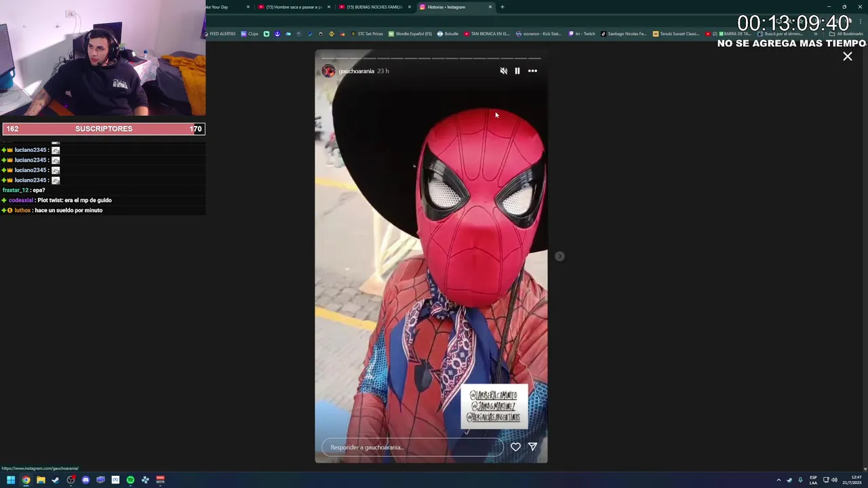The width and height of the screenshot is (868, 488).
Task: Open a new browser tab
Action: pos(502,7)
